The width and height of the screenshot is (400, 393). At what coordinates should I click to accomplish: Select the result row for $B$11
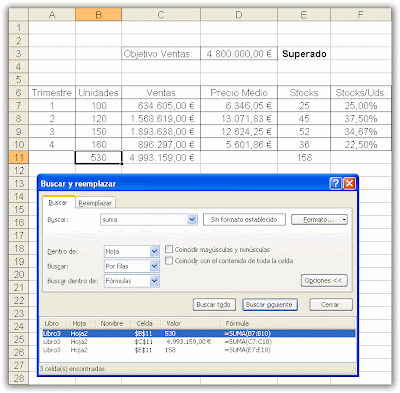click(x=198, y=333)
